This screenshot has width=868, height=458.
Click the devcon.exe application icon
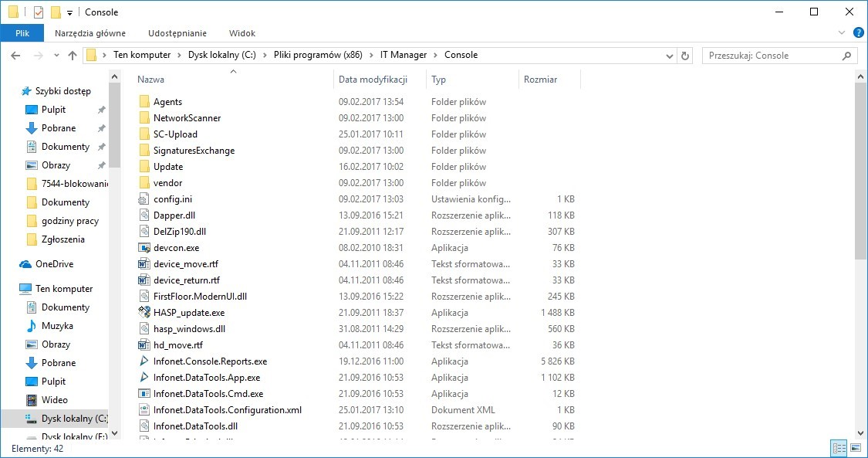point(144,248)
